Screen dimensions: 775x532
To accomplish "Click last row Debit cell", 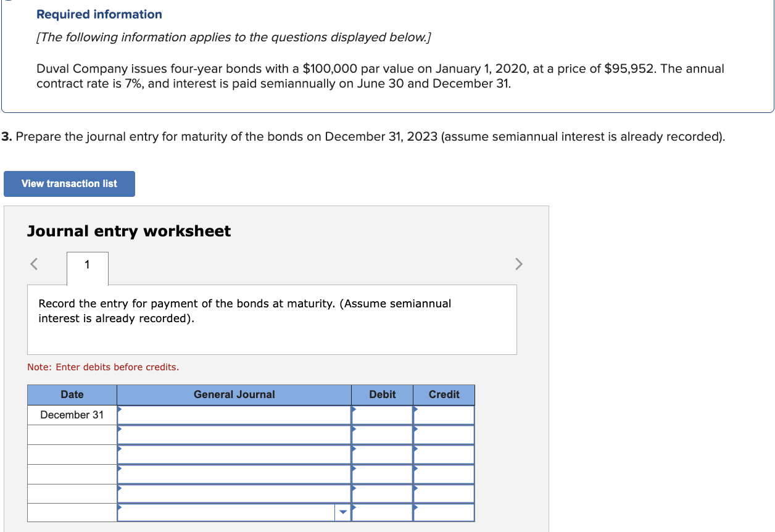I will click(382, 513).
